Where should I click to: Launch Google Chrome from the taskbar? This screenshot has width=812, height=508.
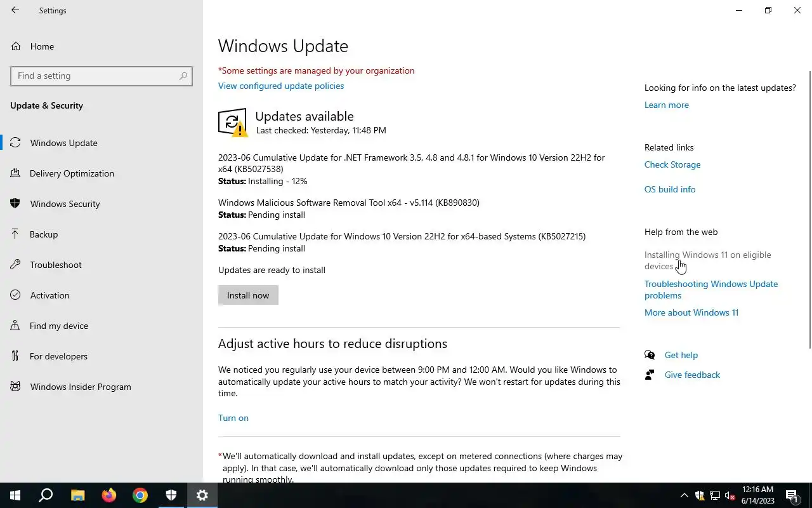coord(140,495)
